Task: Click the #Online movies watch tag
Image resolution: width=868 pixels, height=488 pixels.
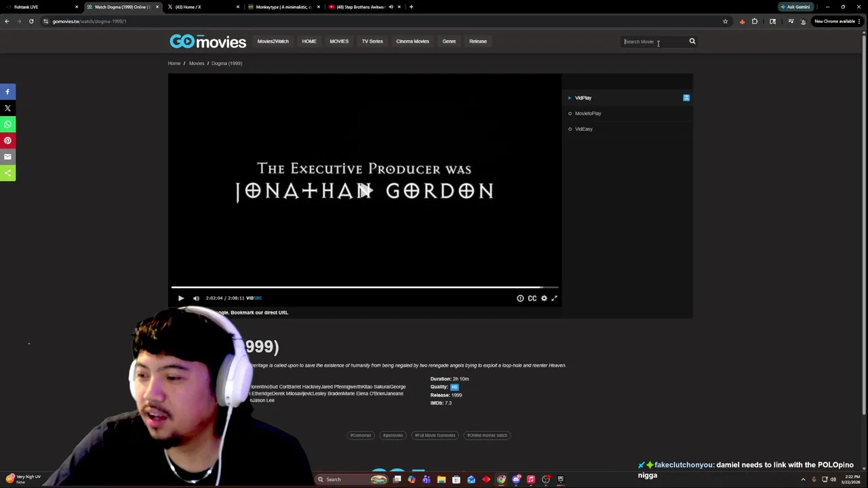Action: 487,435
